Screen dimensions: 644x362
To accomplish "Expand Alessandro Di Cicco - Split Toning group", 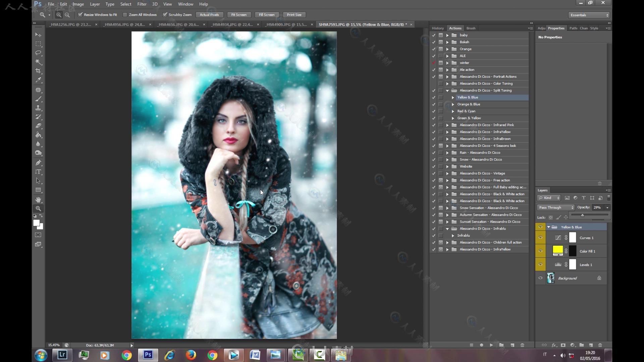I will 448,90.
